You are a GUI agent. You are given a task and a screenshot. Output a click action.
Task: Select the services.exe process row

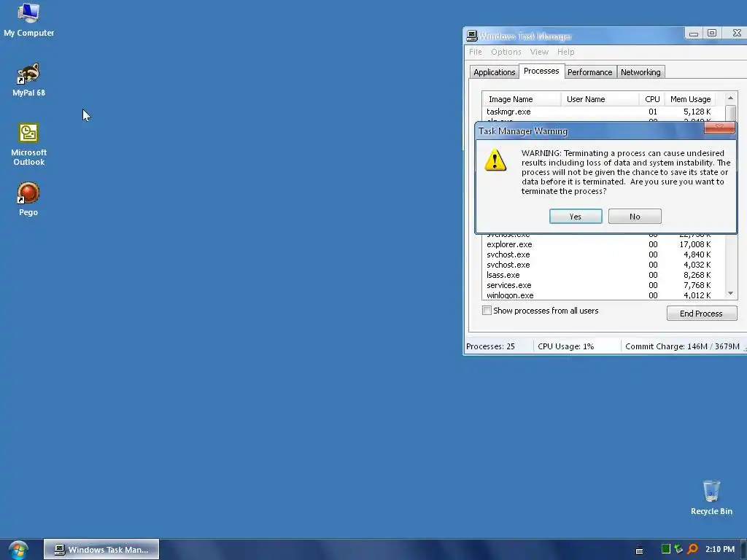coord(603,285)
